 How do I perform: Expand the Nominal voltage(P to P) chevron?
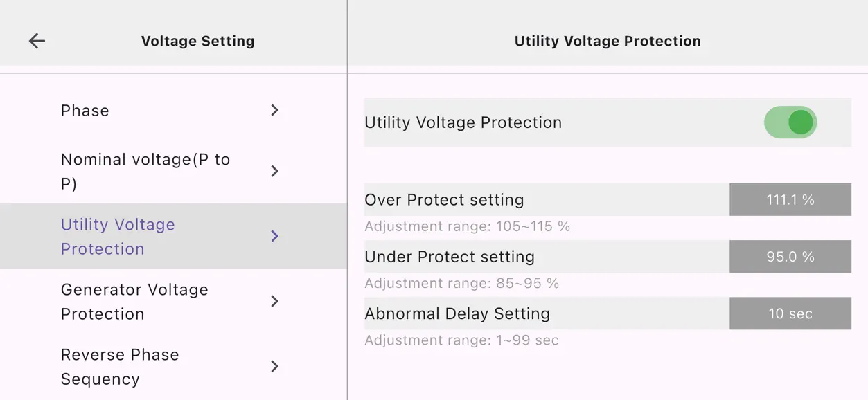click(275, 171)
